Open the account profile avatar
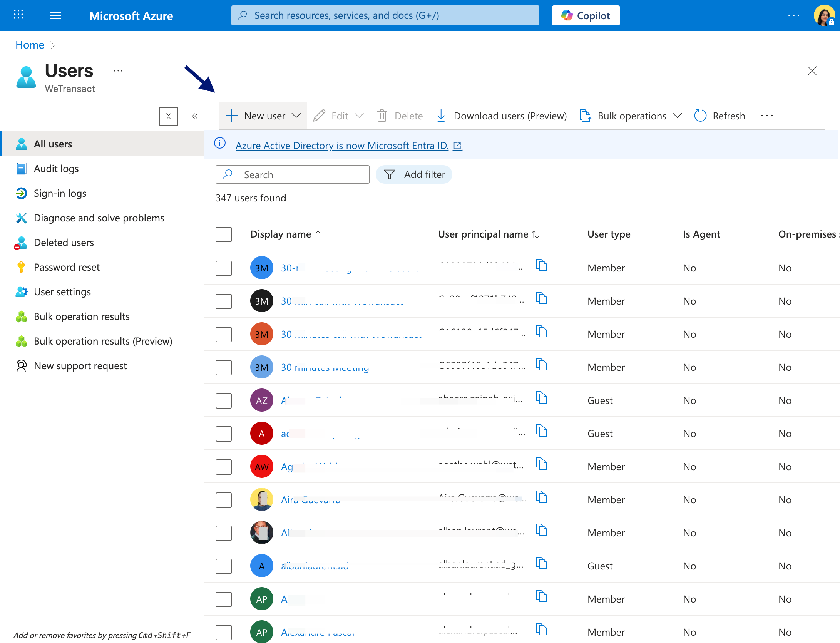Screen dimensions: 840x643 click(824, 15)
